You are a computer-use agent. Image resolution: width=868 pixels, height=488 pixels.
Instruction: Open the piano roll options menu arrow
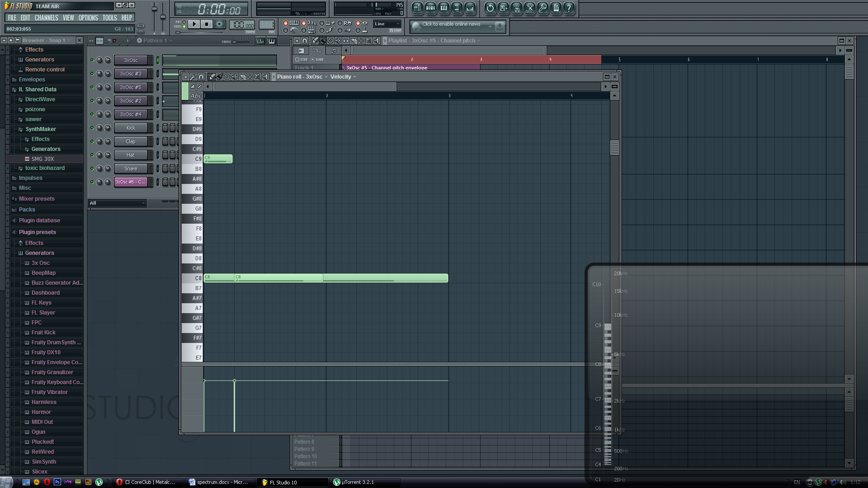point(185,77)
